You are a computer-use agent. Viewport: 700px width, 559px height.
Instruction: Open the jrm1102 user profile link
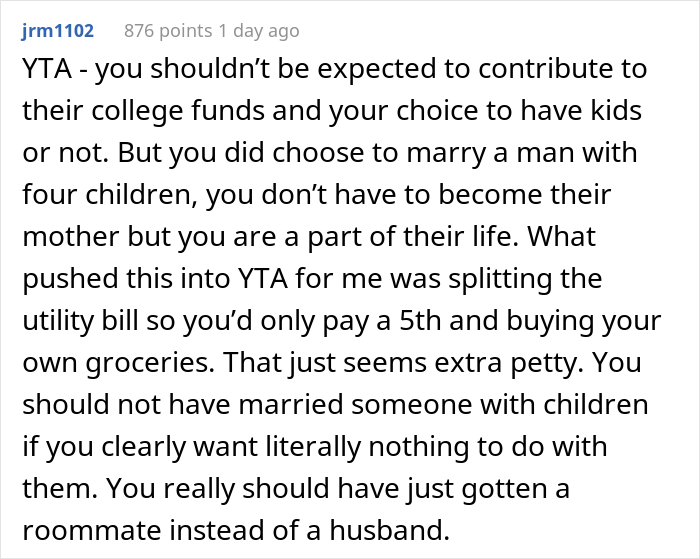click(58, 31)
